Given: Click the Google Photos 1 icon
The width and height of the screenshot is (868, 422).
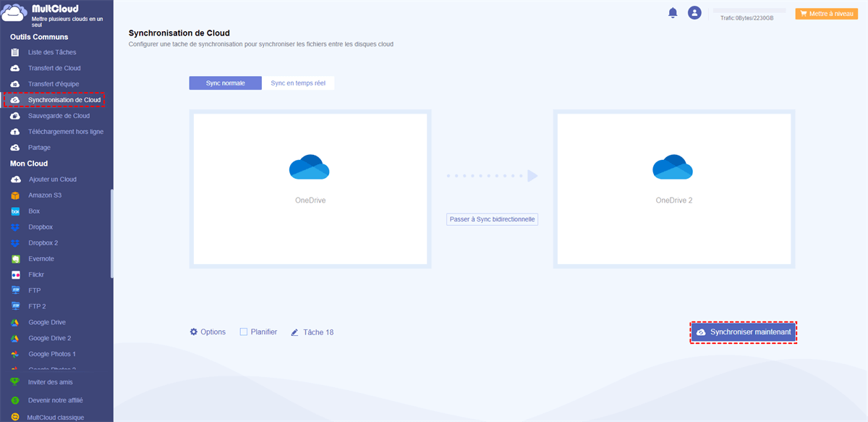Looking at the screenshot, I should click(15, 354).
